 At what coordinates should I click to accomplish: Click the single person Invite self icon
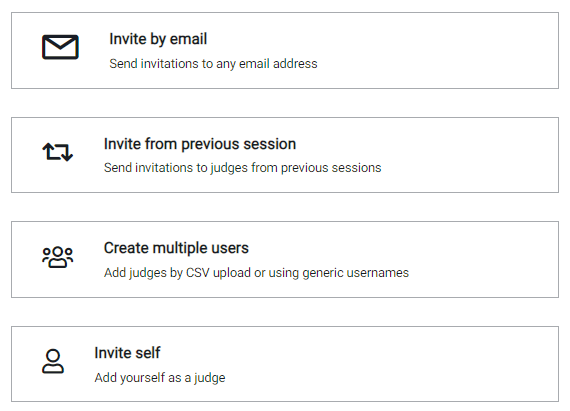click(53, 361)
